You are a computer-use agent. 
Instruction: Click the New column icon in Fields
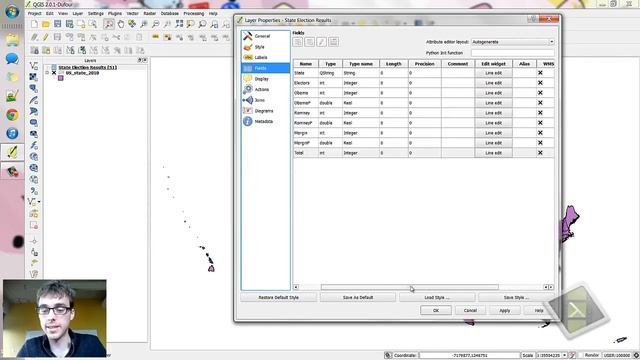point(298,42)
